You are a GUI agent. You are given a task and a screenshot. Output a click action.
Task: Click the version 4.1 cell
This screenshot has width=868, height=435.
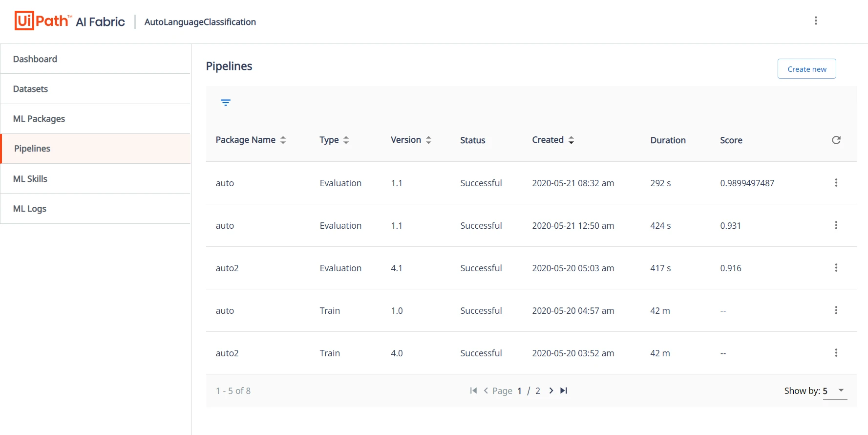point(397,268)
